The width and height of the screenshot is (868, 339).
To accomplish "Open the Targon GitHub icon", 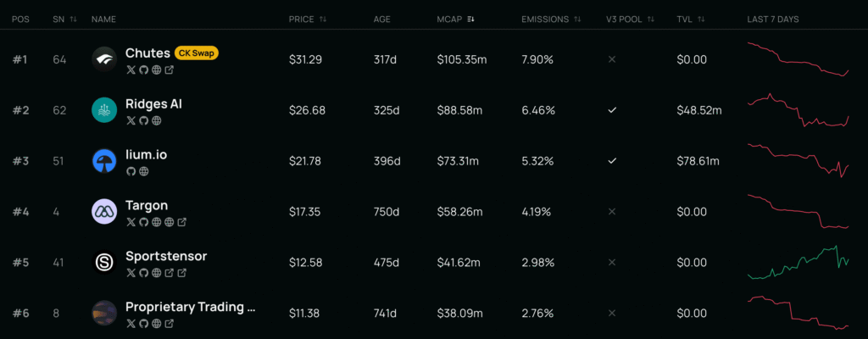I will 143,222.
